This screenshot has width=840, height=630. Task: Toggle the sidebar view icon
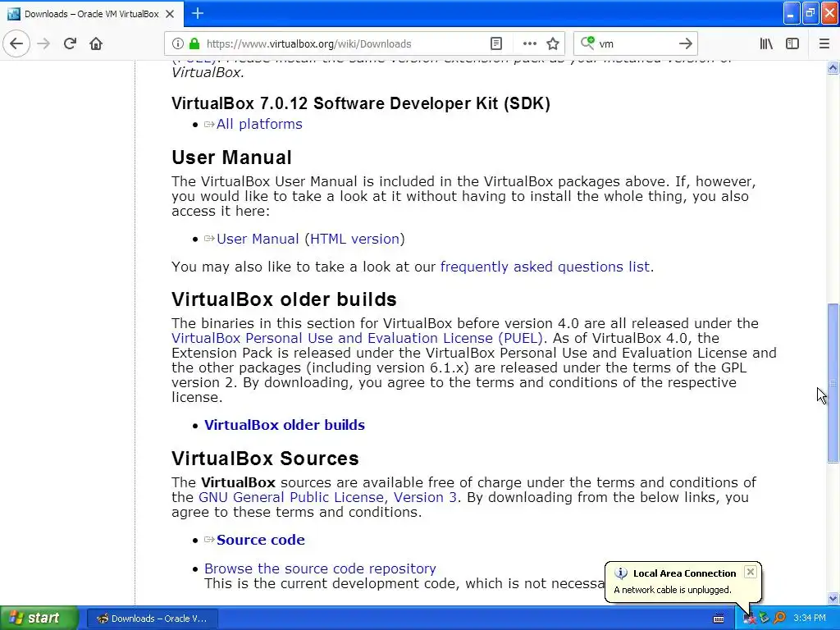tap(792, 43)
